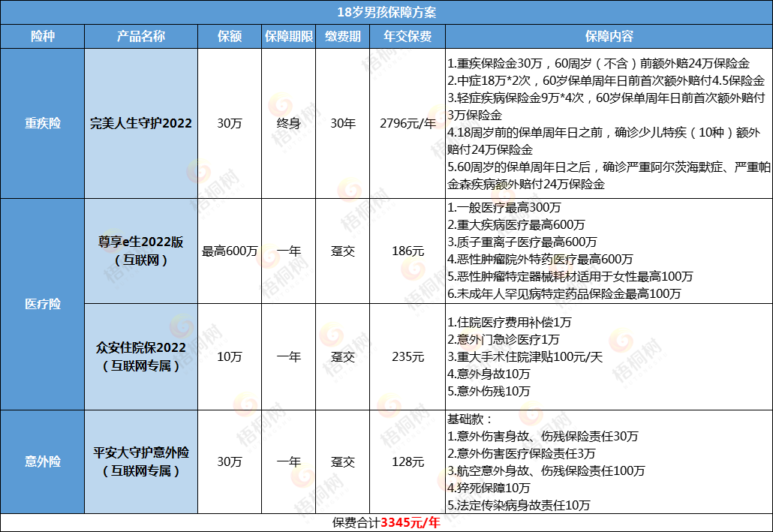The image size is (773, 532).
Task: Click the '终身' coverage period cell
Action: [x=288, y=123]
